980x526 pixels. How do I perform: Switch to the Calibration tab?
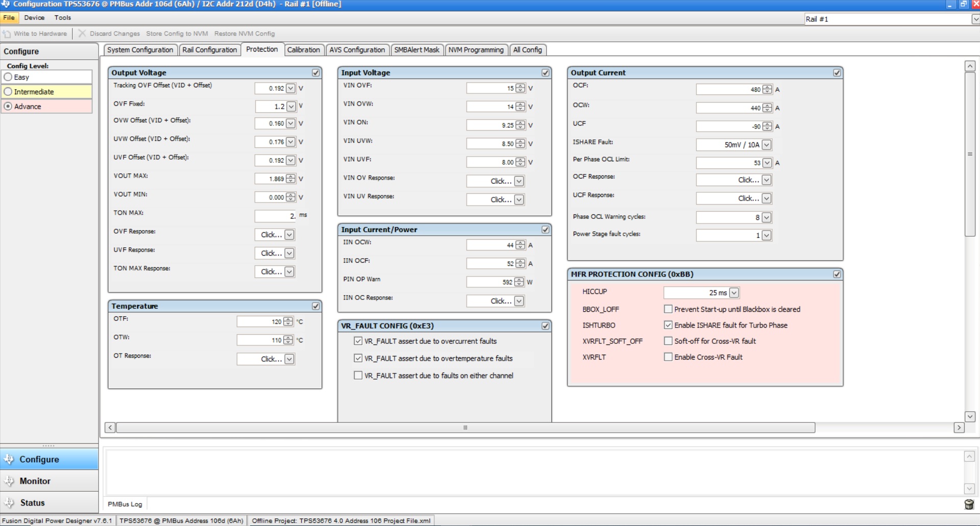(x=303, y=50)
